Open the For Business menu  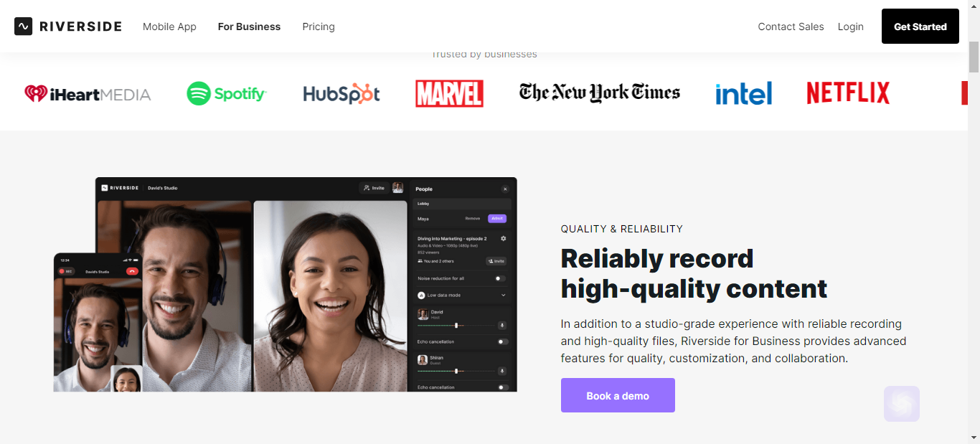click(249, 27)
